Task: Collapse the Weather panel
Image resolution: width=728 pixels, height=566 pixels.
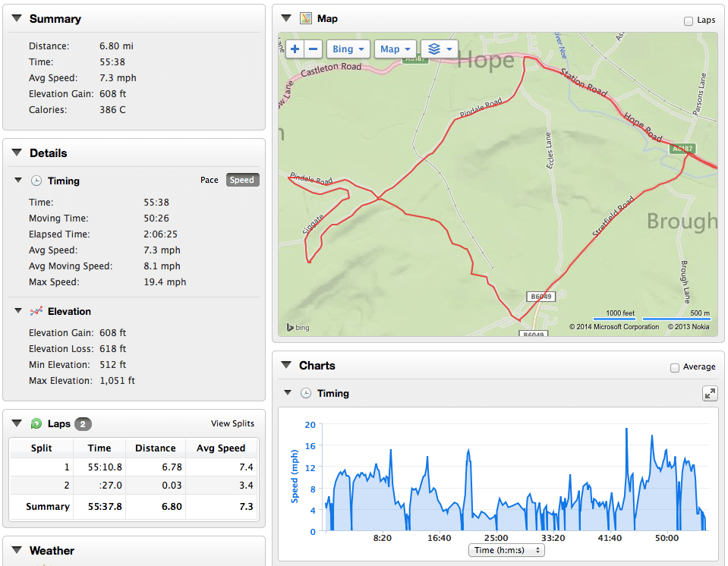Action: [16, 550]
